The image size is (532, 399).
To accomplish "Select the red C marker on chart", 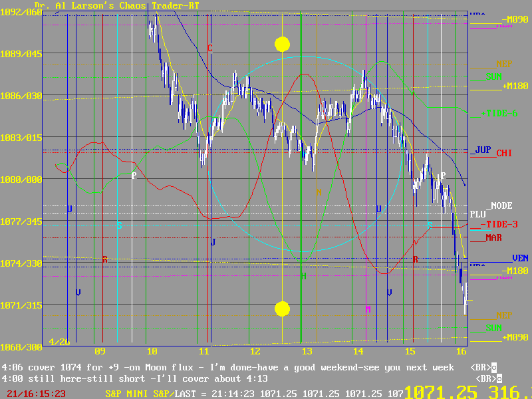I will [210, 49].
